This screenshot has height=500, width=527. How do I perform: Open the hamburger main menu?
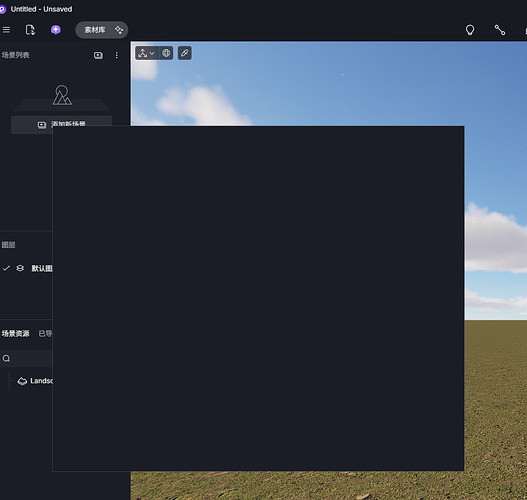[6, 30]
